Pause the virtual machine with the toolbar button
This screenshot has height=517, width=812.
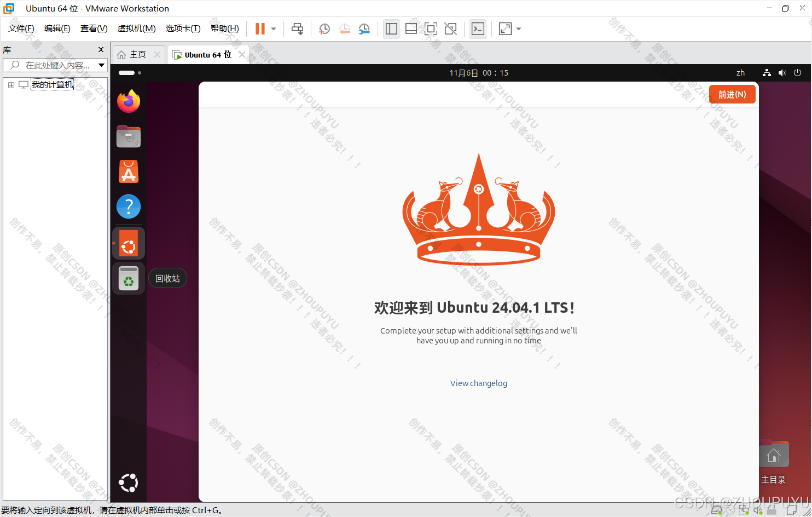tap(260, 29)
